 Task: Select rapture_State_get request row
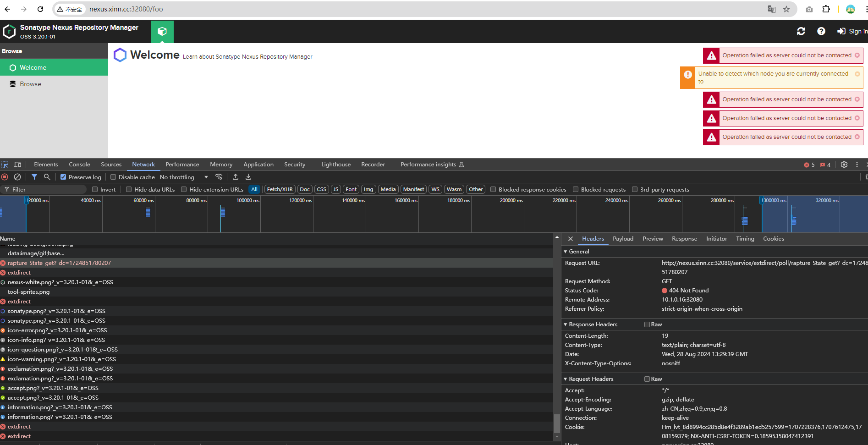[276, 263]
